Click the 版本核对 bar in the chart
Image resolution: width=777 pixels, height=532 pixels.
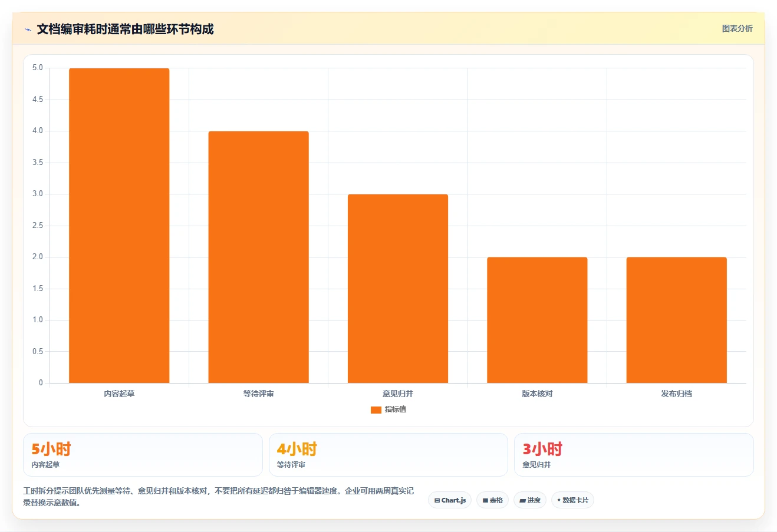537,320
